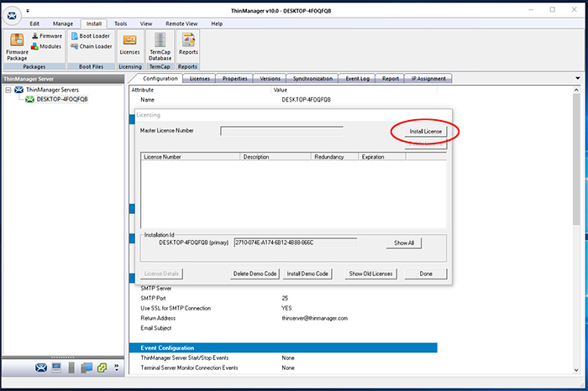Click the Description column header
Image resolution: width=588 pixels, height=391 pixels.
click(276, 157)
